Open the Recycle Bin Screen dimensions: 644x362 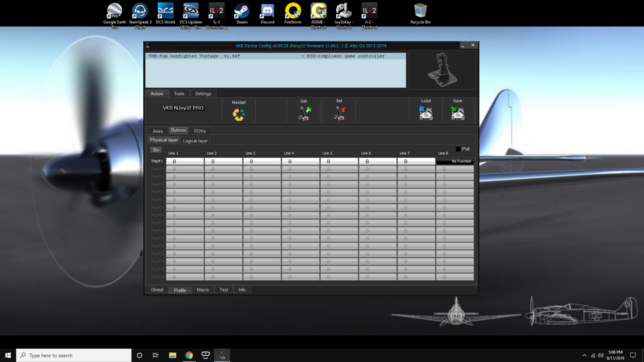click(420, 14)
